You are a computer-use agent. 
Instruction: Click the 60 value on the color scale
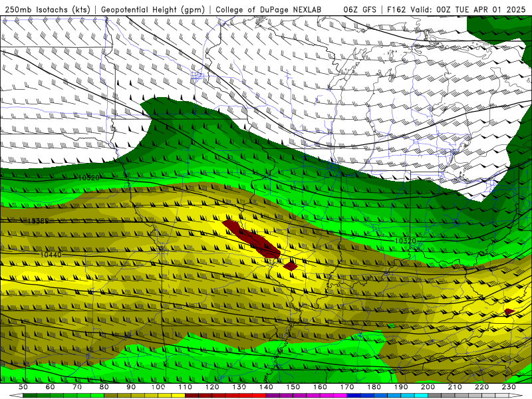[51, 387]
